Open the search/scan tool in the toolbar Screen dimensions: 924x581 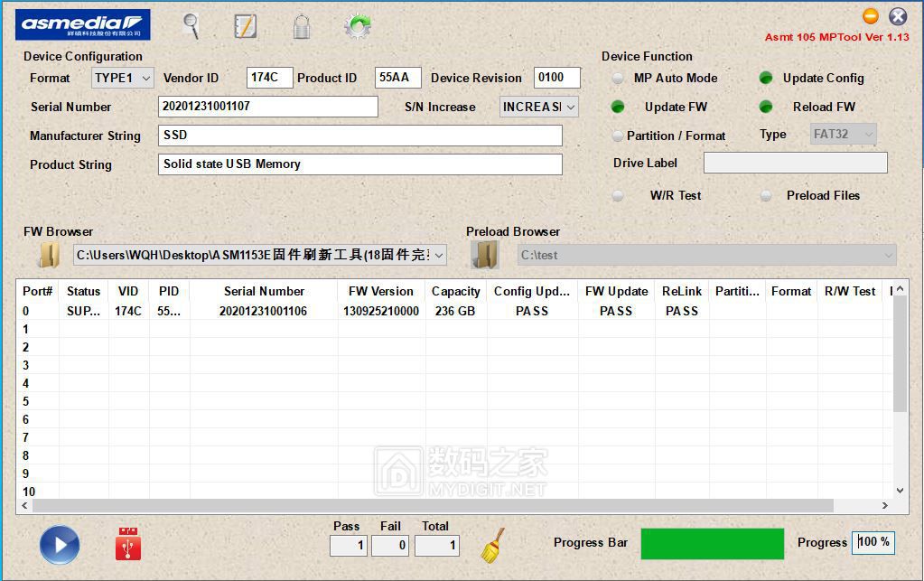[x=190, y=25]
